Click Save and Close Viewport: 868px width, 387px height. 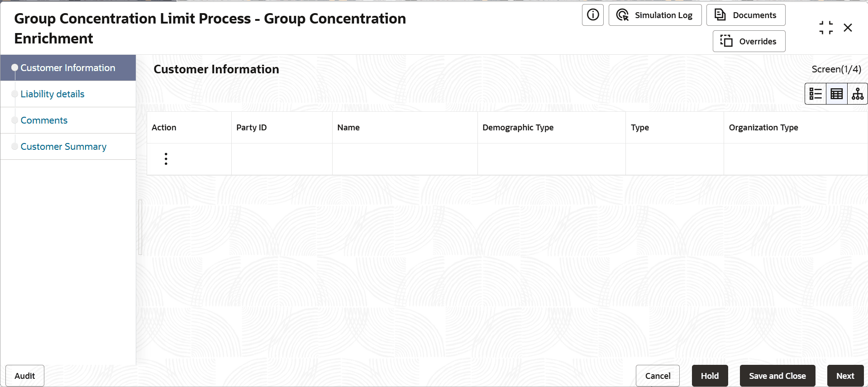pos(777,376)
